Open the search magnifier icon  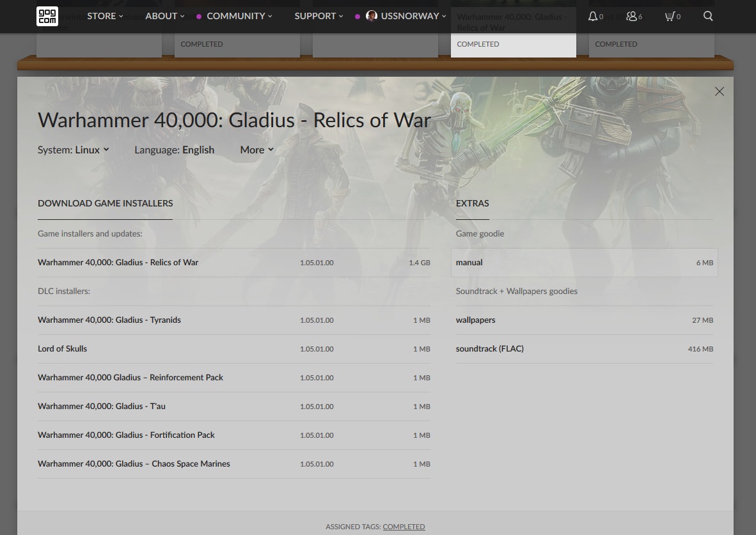tap(708, 16)
